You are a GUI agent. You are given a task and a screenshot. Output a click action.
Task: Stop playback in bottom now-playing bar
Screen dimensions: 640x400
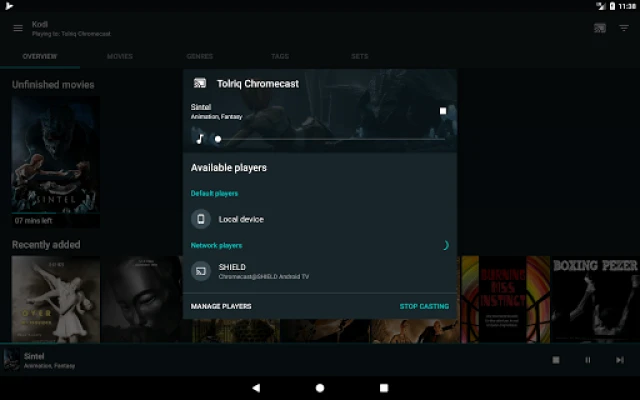click(556, 360)
